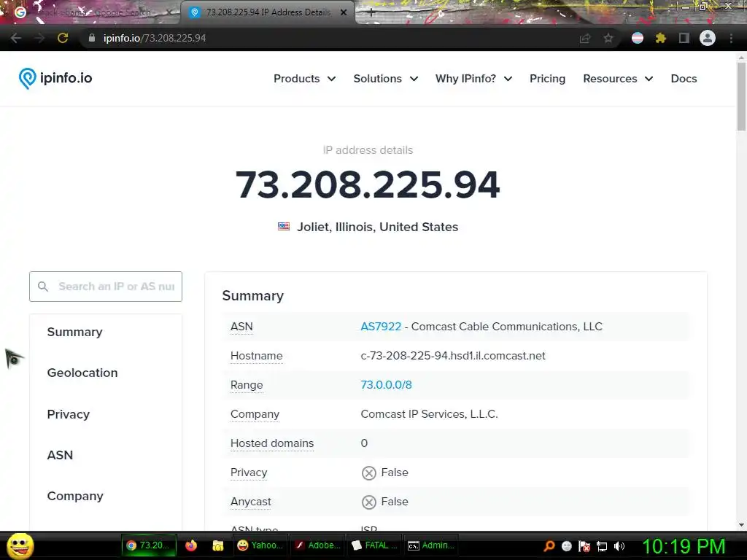Click the 10:19 PM taskbar clock
This screenshot has height=560, width=747.
pos(684,546)
